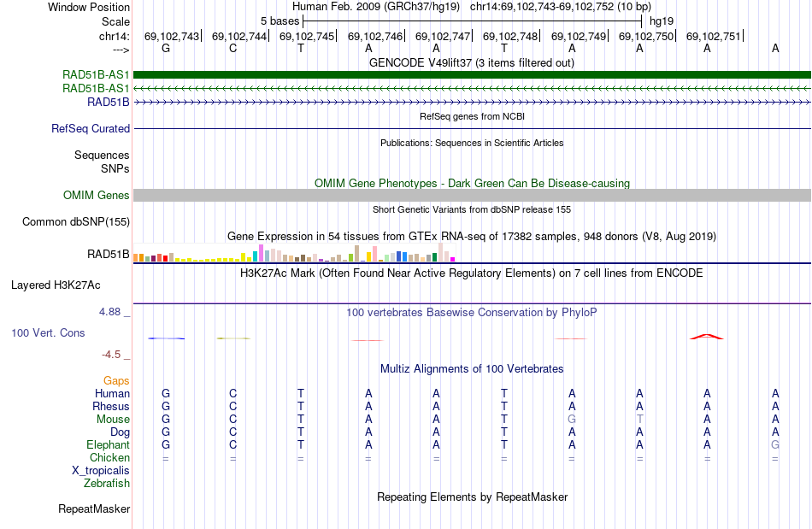
Task: Click 100 vertebrates Basewise Conservation by PhyloP title
Action: pyautogui.click(x=472, y=313)
